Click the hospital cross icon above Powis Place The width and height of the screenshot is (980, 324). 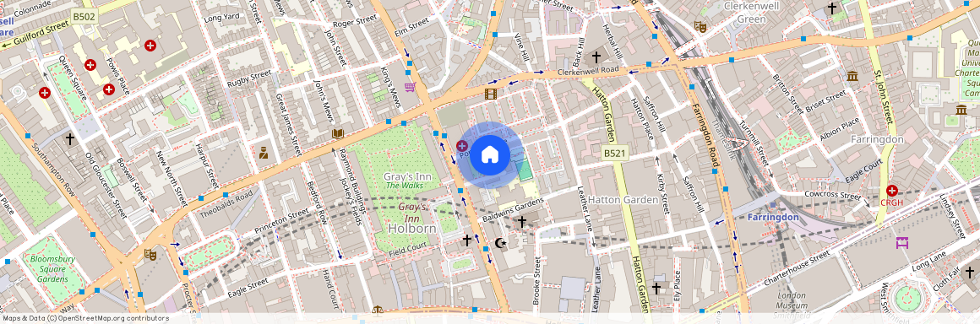(x=150, y=46)
